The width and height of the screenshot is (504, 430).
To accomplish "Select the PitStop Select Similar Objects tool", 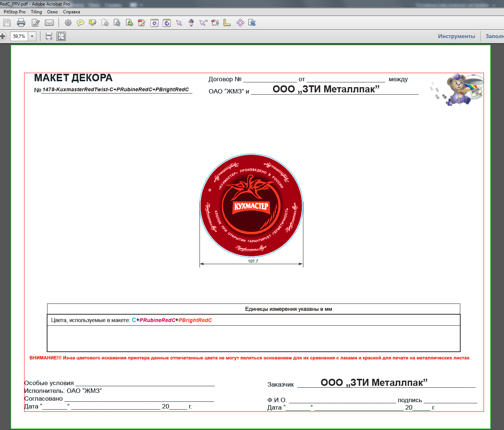I will 203,23.
